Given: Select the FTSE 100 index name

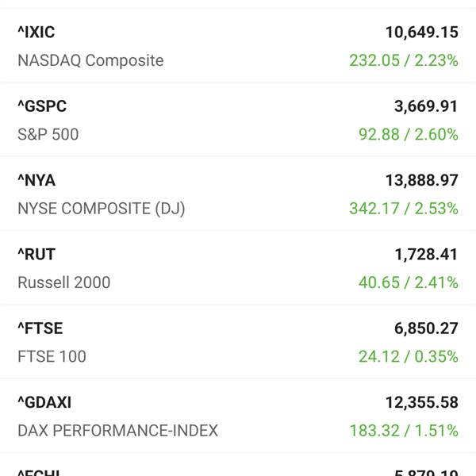Looking at the screenshot, I should 52,356.
